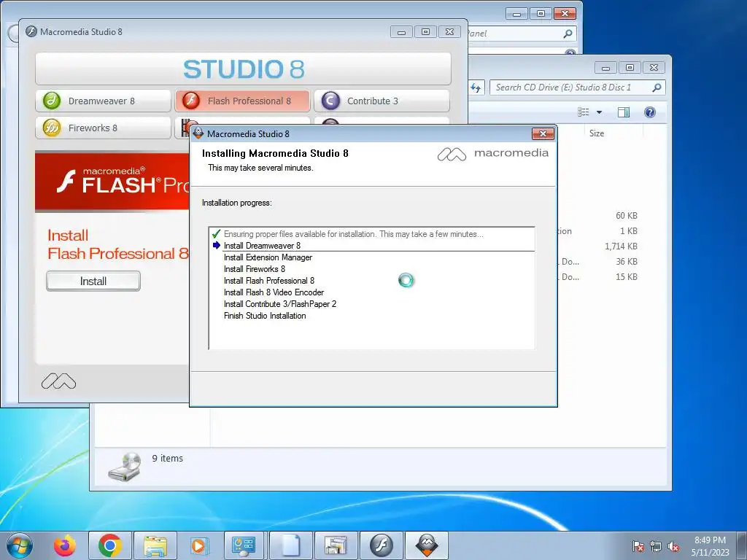
Task: Click the Studio 8 window title bar icon
Action: coord(31,31)
